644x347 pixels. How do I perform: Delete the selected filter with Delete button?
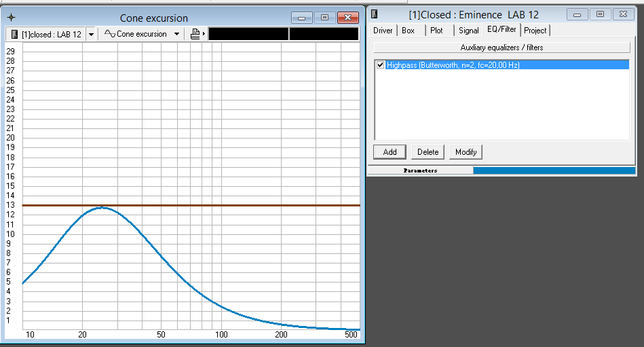[428, 152]
